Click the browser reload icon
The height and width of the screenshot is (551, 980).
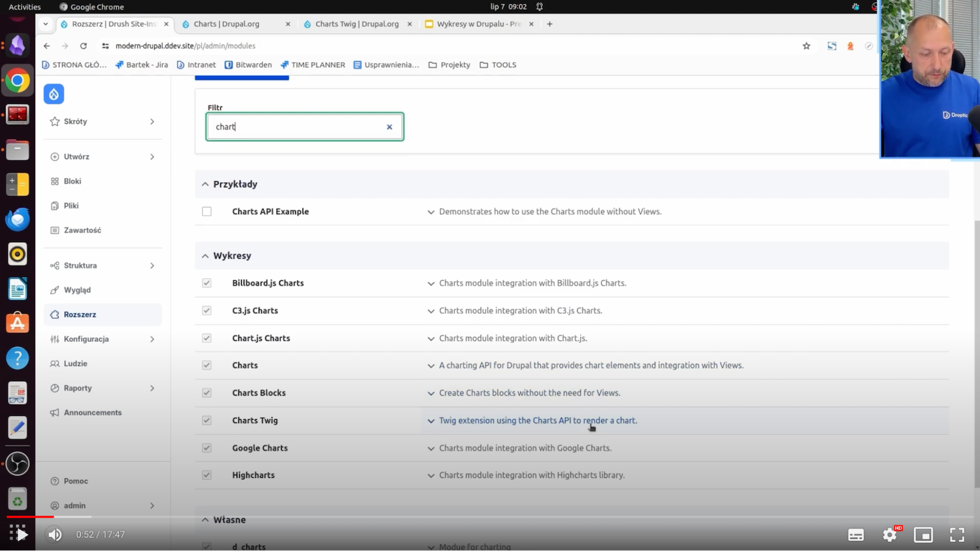(x=84, y=46)
